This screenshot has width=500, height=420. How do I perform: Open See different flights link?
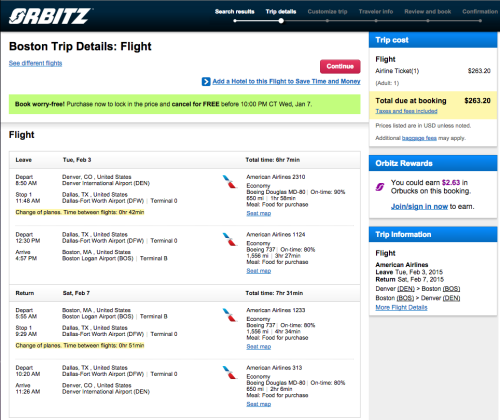point(35,63)
